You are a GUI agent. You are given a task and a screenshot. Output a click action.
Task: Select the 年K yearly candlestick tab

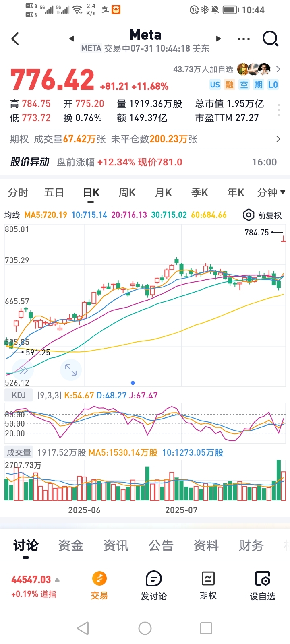point(236,193)
